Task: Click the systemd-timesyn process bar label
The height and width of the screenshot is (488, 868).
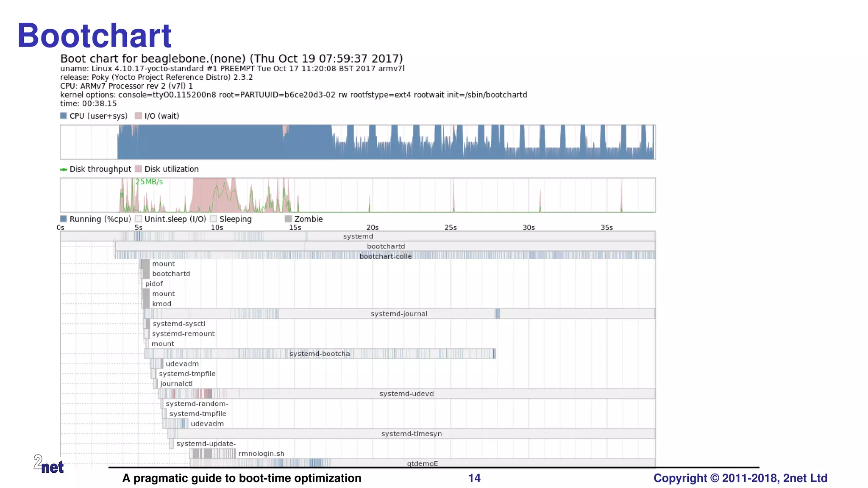Action: 411,434
